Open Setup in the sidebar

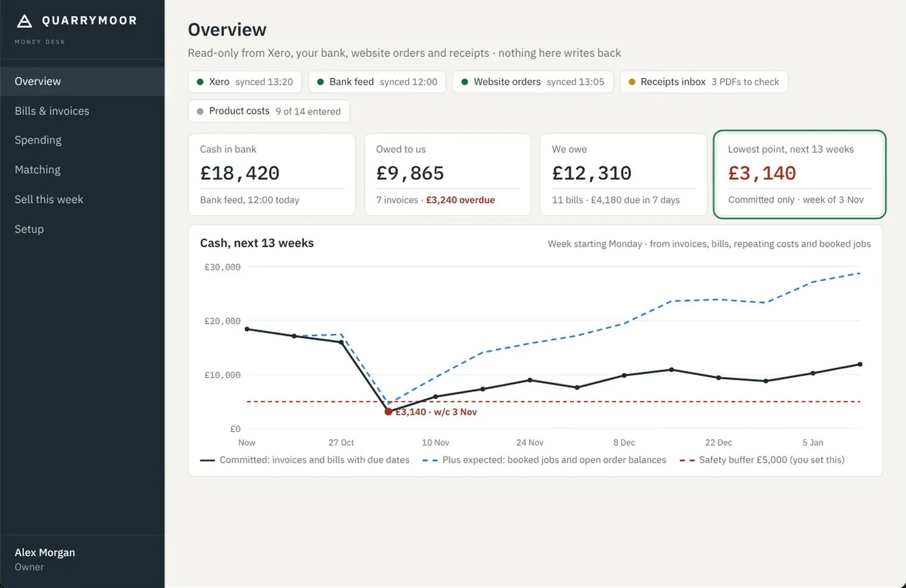click(x=82, y=229)
